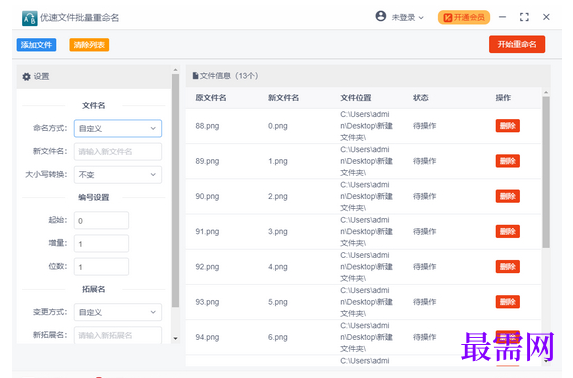Click the user account avatar icon
The image size is (573, 378).
(x=381, y=16)
